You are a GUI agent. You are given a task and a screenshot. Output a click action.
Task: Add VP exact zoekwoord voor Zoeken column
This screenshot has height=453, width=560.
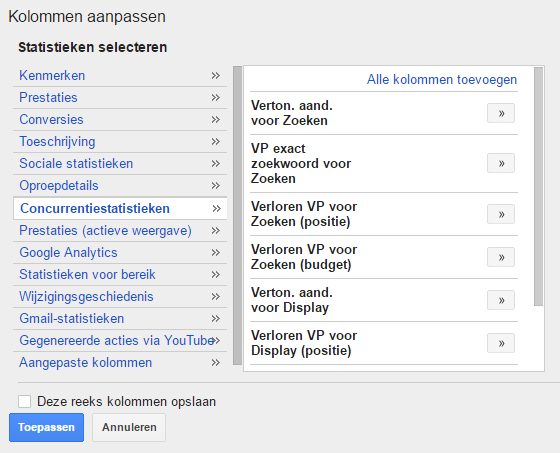tap(501, 163)
